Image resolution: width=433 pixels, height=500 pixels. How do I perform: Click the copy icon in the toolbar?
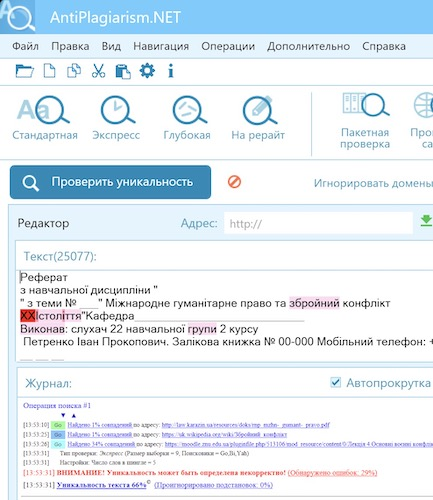(x=74, y=71)
